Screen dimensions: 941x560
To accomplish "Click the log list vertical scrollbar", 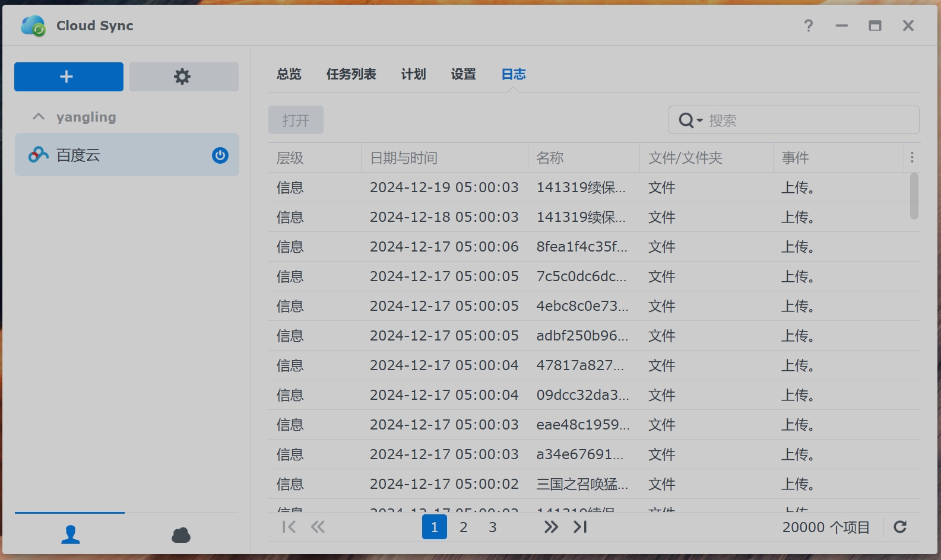I will point(914,196).
